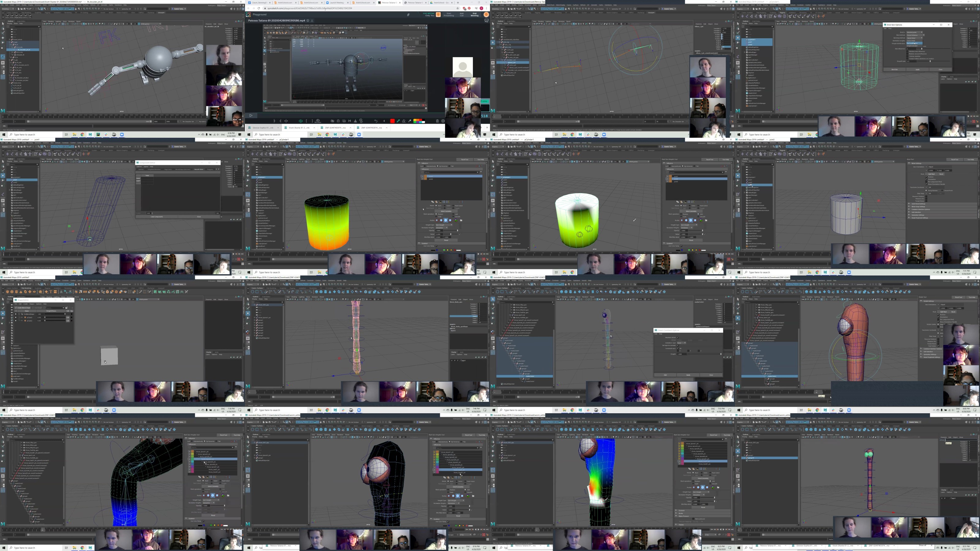Click the red color swatch in SyncSketch toolbar
The width and height of the screenshot is (980, 551).
click(x=393, y=121)
